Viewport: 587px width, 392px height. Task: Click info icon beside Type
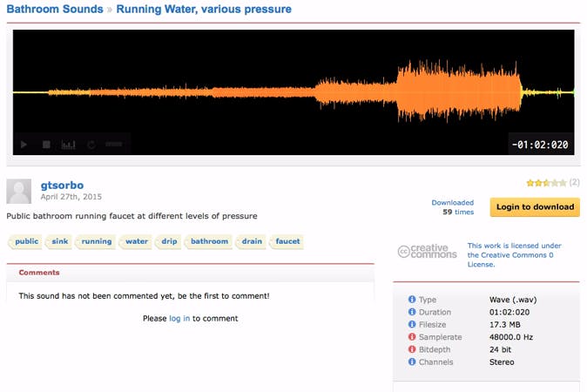tap(412, 300)
